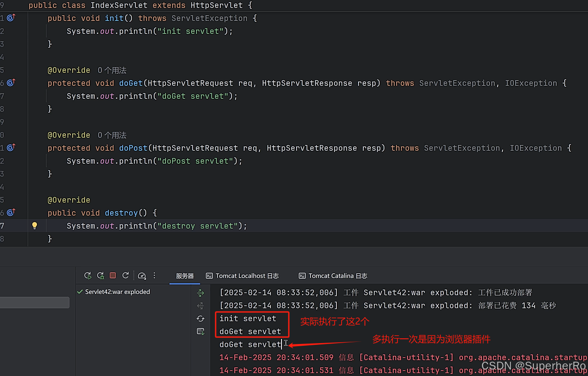This screenshot has height=376, width=588.
Task: Click the console line 部署已花费 134 毫秒
Action: (388, 305)
